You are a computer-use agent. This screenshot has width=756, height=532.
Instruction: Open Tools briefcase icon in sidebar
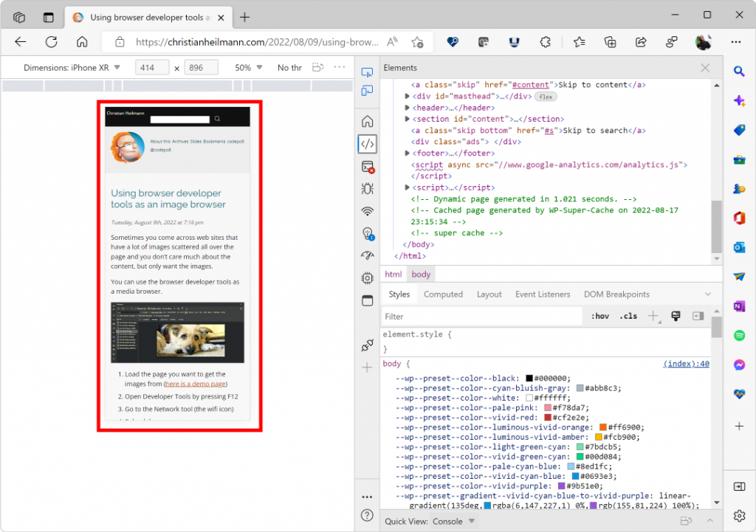tap(739, 159)
